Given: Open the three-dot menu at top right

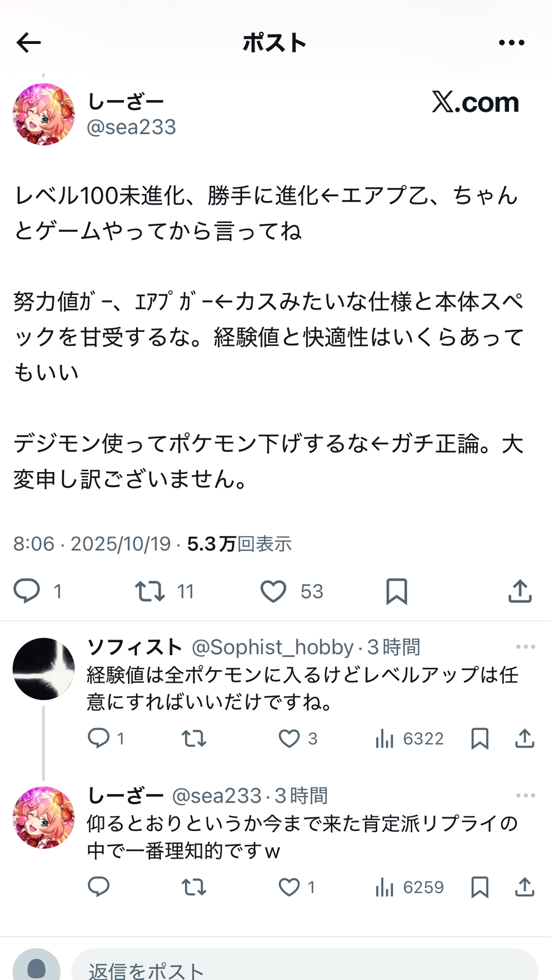Looking at the screenshot, I should [511, 43].
